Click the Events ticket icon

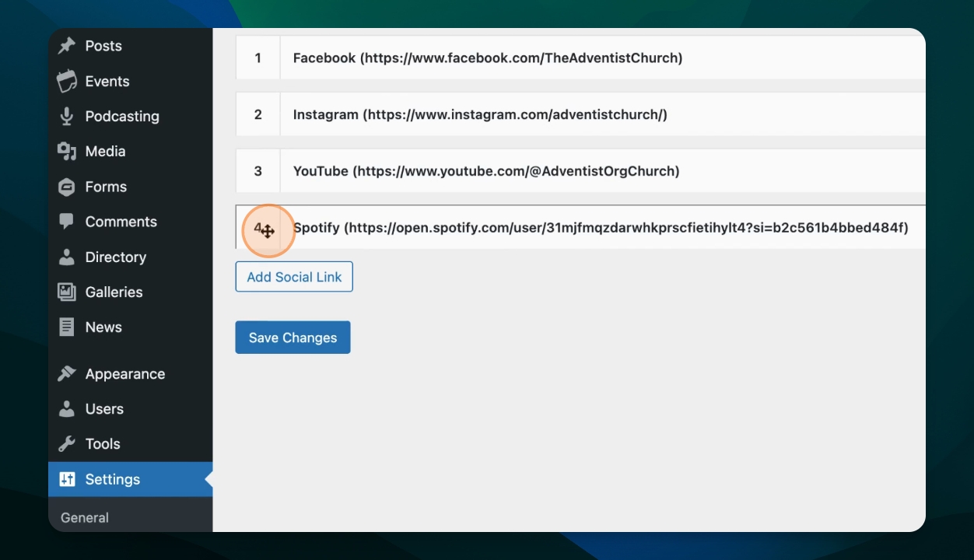pyautogui.click(x=67, y=81)
